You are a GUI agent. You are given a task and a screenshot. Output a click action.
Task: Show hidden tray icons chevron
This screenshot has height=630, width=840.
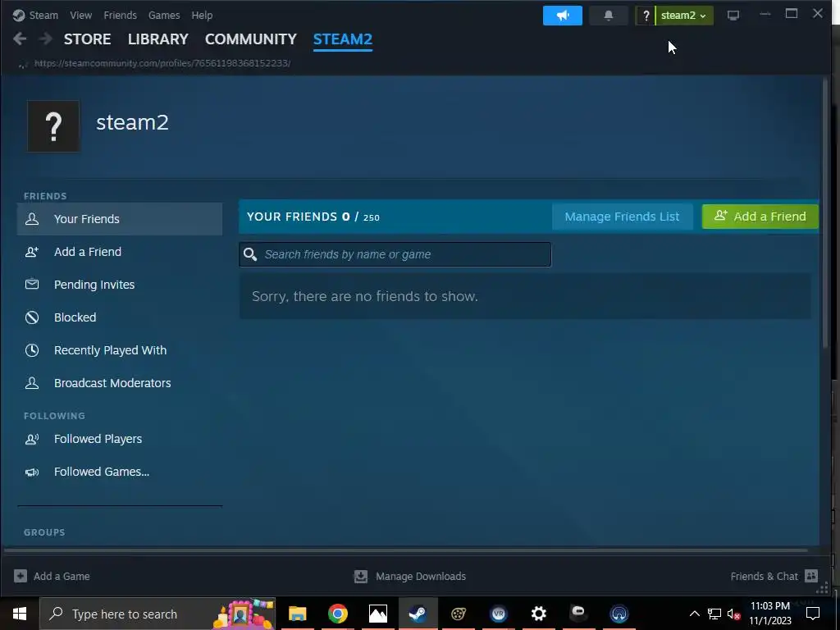[x=694, y=614]
